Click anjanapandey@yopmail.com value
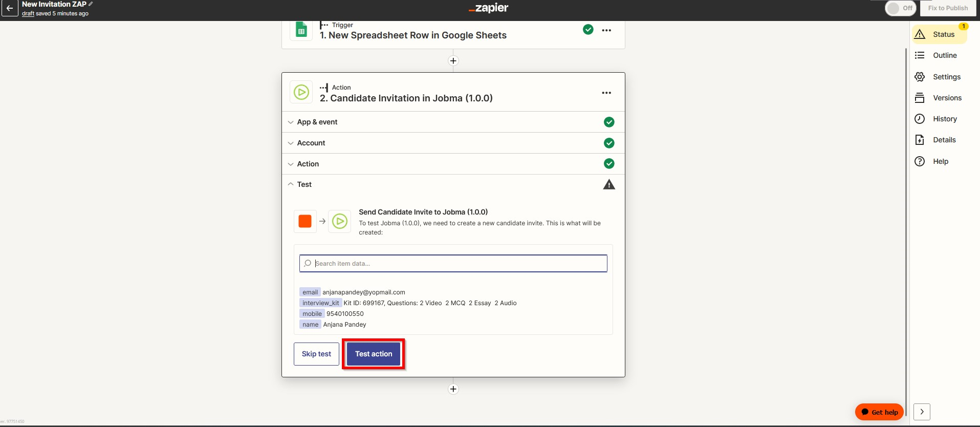 tap(364, 292)
